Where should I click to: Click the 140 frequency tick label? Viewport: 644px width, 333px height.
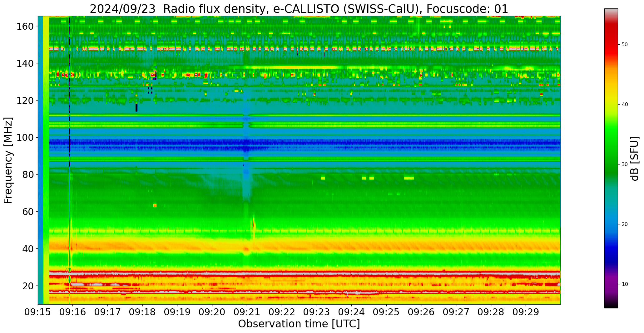pyautogui.click(x=25, y=63)
